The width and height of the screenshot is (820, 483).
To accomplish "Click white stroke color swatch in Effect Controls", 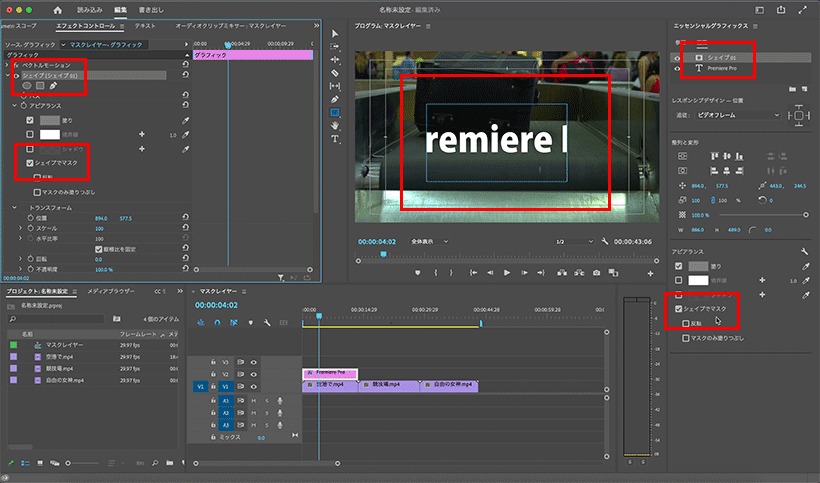I will coord(50,135).
